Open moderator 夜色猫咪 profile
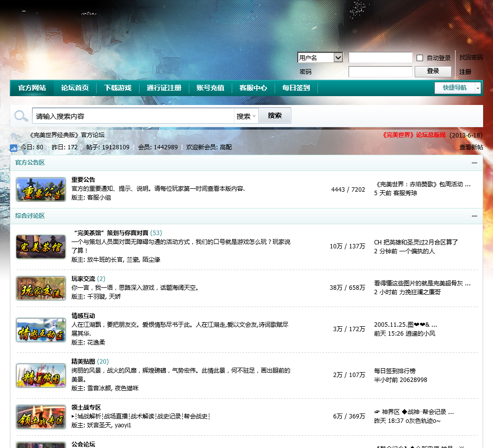Screen dimensions: 493x448 [126, 388]
